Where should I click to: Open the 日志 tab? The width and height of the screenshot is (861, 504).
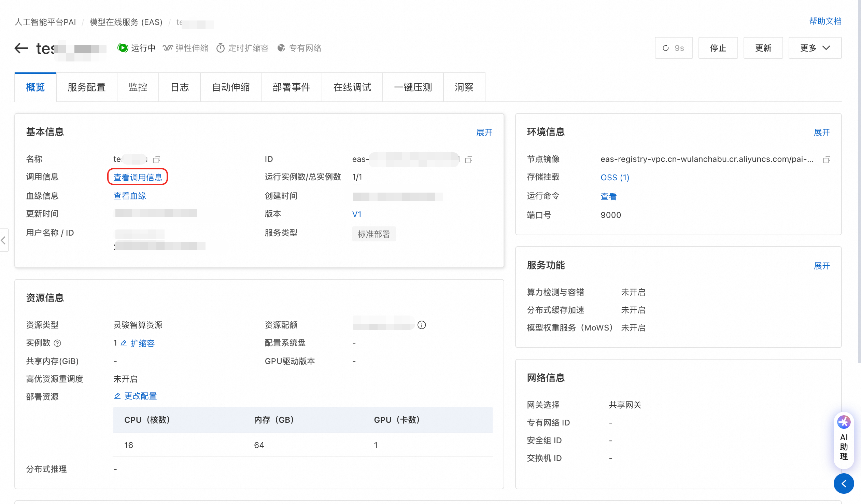coord(179,87)
